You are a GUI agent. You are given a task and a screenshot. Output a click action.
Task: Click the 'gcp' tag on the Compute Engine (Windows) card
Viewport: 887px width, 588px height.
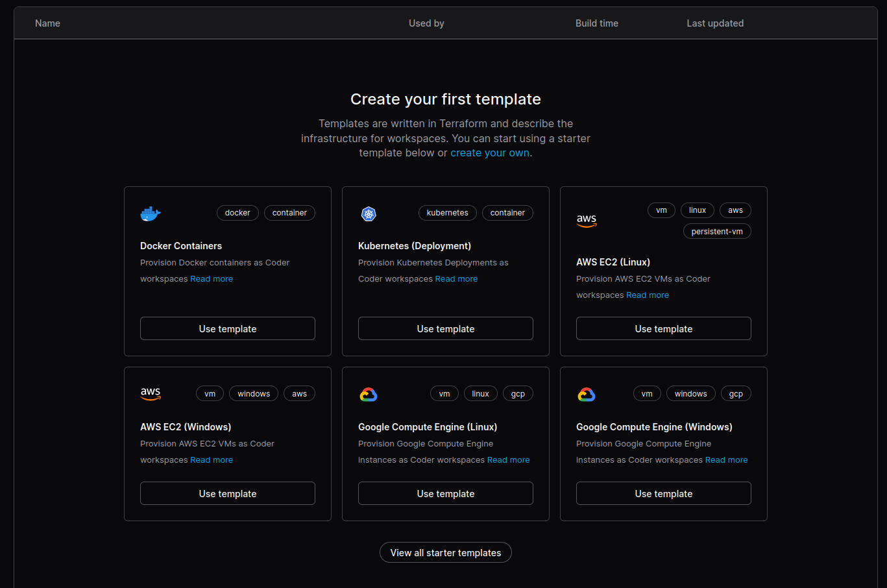pos(736,393)
